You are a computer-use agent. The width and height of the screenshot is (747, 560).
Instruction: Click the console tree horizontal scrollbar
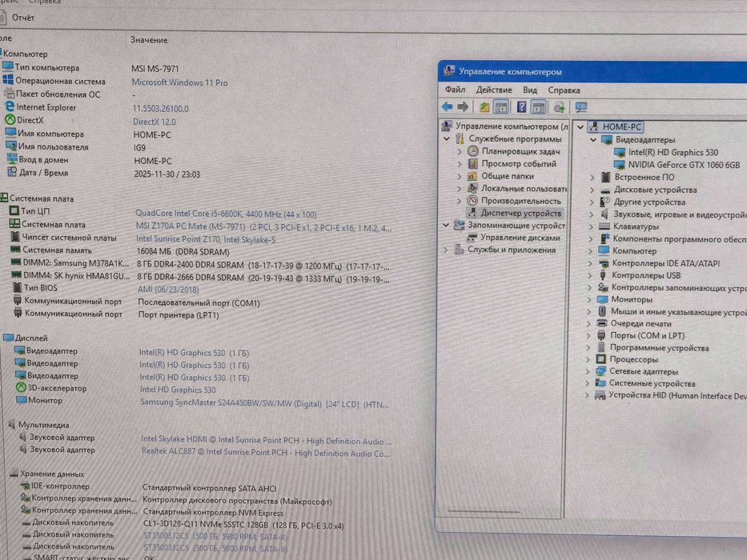point(484,511)
